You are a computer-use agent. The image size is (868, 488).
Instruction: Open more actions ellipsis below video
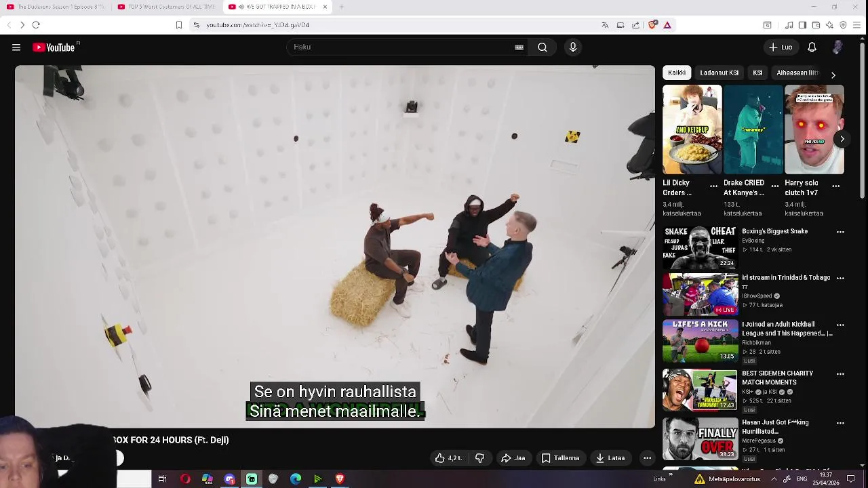point(647,458)
